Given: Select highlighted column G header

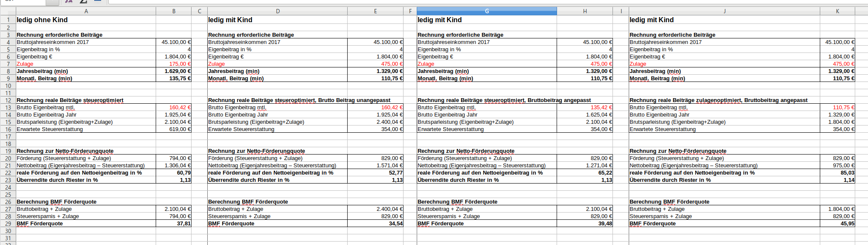Looking at the screenshot, I should (x=487, y=11).
